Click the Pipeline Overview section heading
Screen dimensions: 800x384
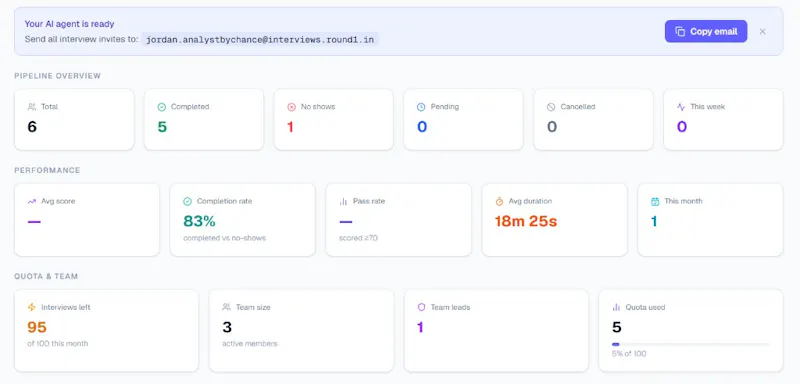(58, 76)
